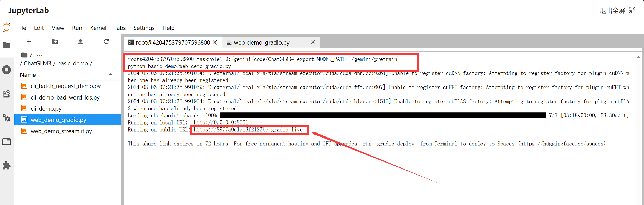
Task: Go to ChatGLM3 breadcrumb folder
Action: (x=37, y=63)
